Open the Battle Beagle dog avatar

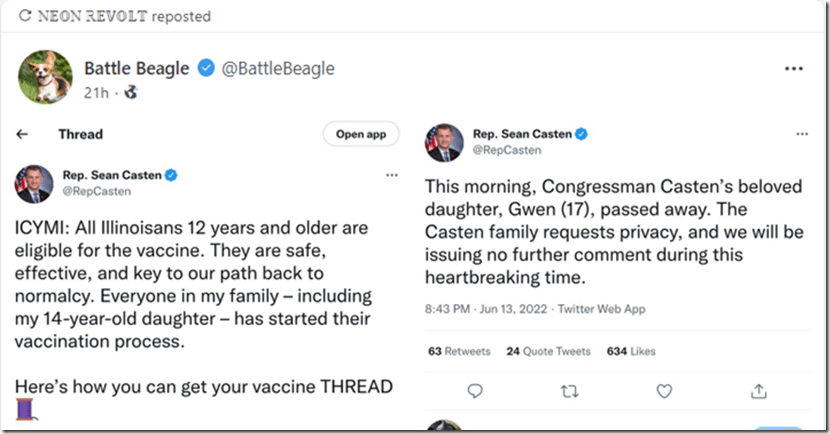click(45, 77)
